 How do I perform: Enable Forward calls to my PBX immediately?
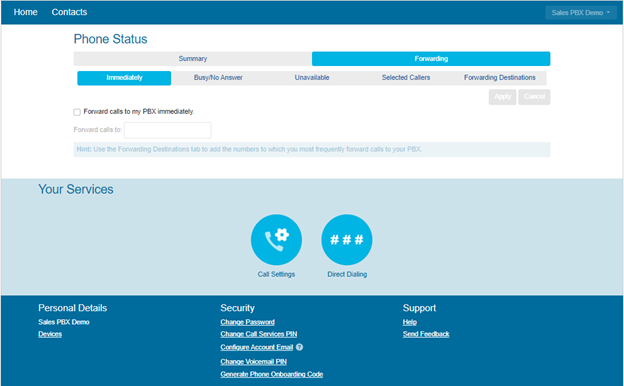(77, 112)
